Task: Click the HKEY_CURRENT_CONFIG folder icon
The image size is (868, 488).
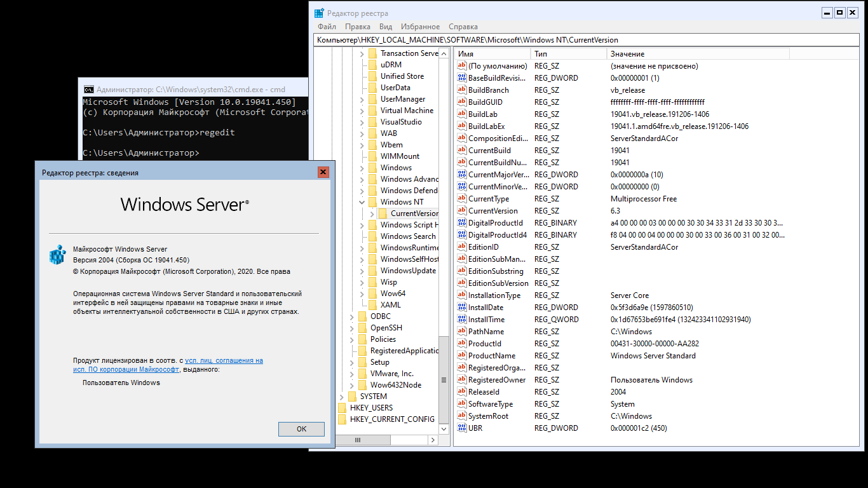Action: [x=342, y=419]
